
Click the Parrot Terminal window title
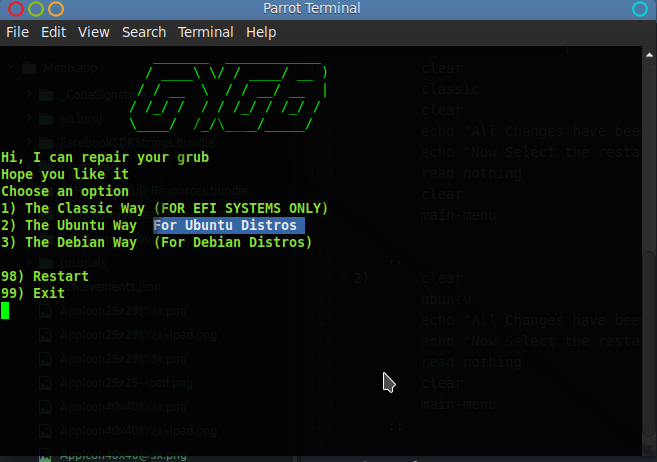coord(312,8)
